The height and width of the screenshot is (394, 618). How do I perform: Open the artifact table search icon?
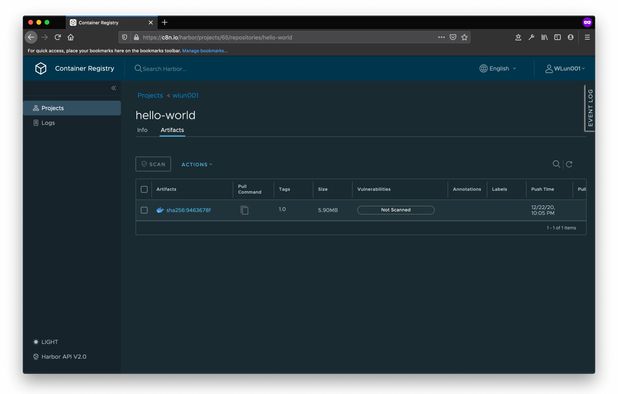556,164
